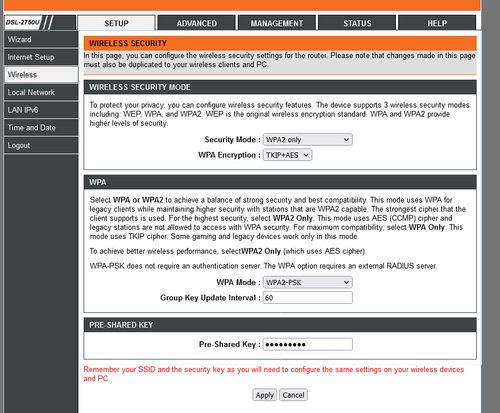Image resolution: width=500 pixels, height=413 pixels.
Task: Click the Pre-Shared Key password field
Action: [x=308, y=344]
